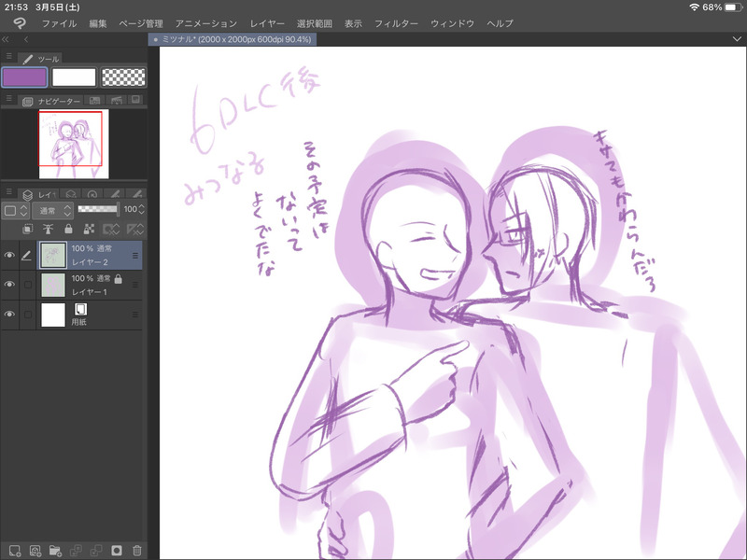
Task: Click the grip handle of レイヤー 2
Action: (x=135, y=256)
